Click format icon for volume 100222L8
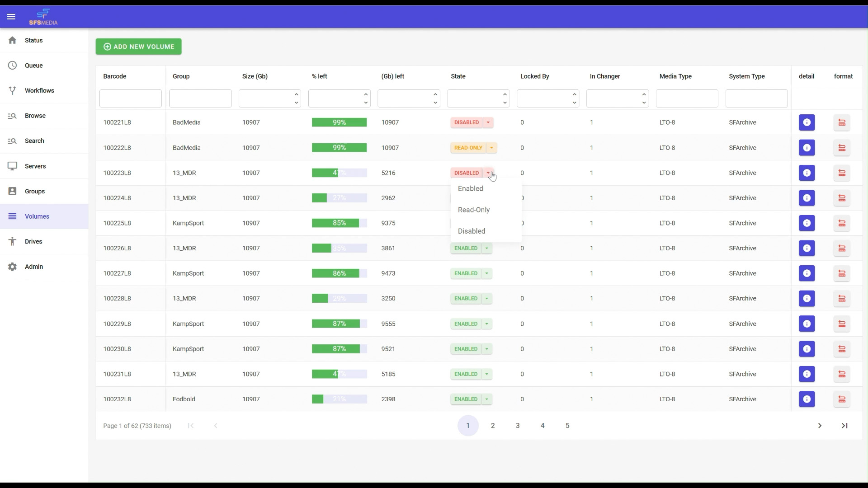 tap(842, 148)
